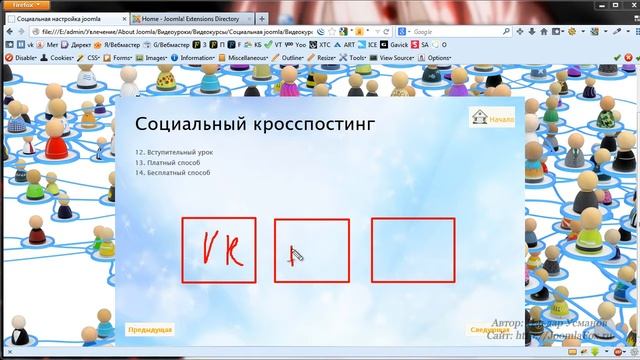Click the red Adblock status bar icon
Viewport: 640px width, 360px height.
coord(618,352)
